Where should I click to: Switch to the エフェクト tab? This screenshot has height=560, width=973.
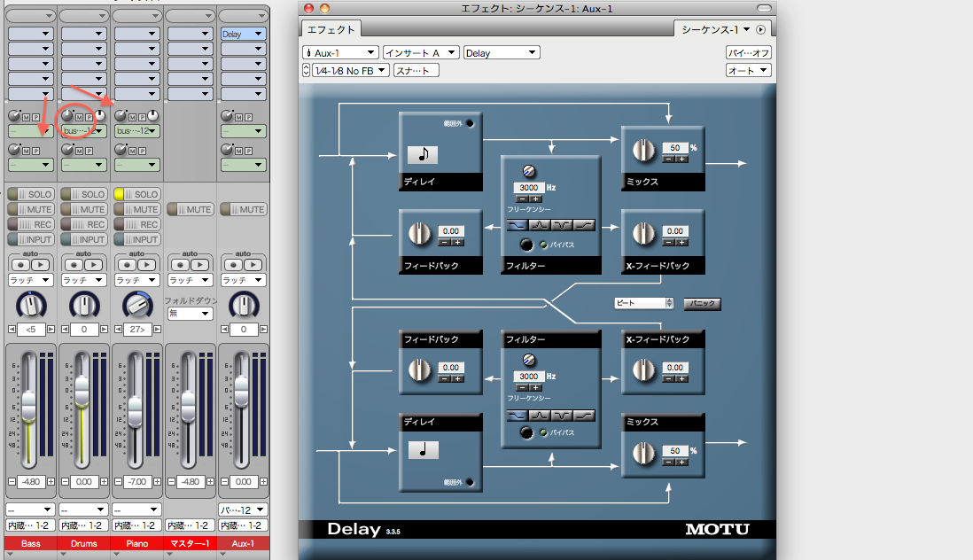coord(332,30)
